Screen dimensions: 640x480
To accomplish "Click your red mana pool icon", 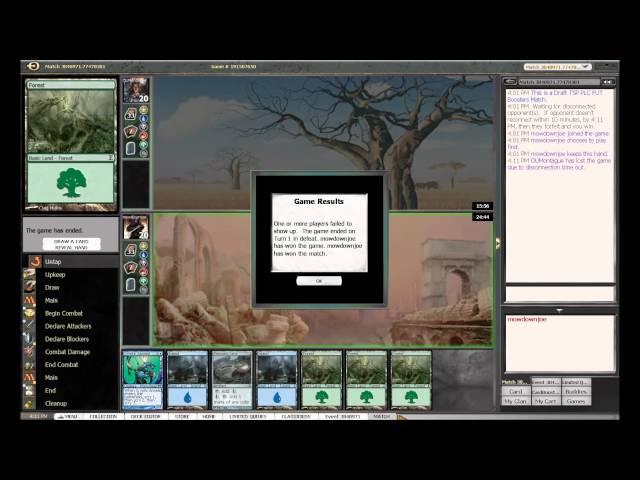I will pyautogui.click(x=144, y=273).
